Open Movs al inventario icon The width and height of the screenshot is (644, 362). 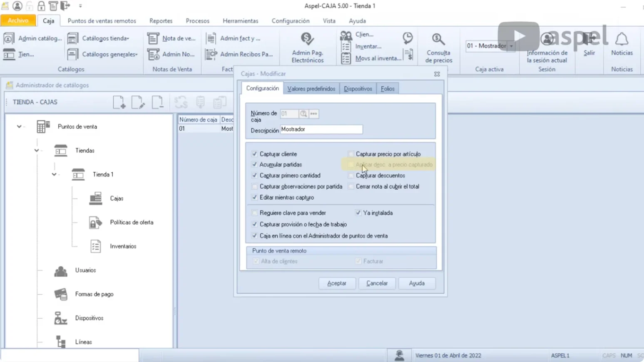pos(346,59)
